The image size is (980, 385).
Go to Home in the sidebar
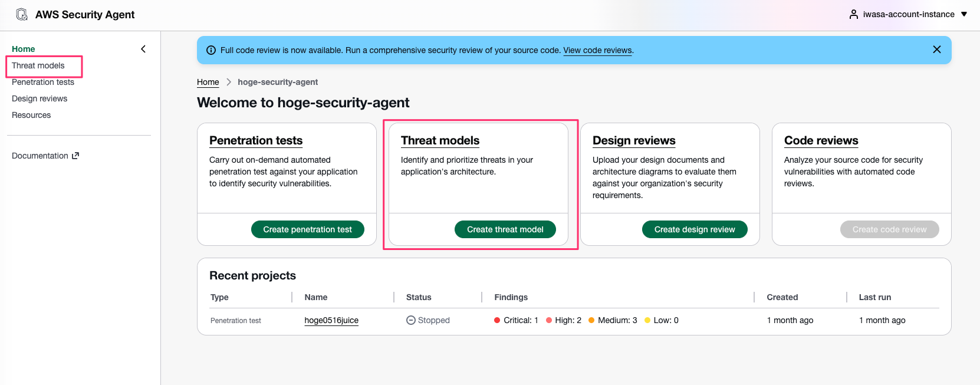click(x=24, y=49)
